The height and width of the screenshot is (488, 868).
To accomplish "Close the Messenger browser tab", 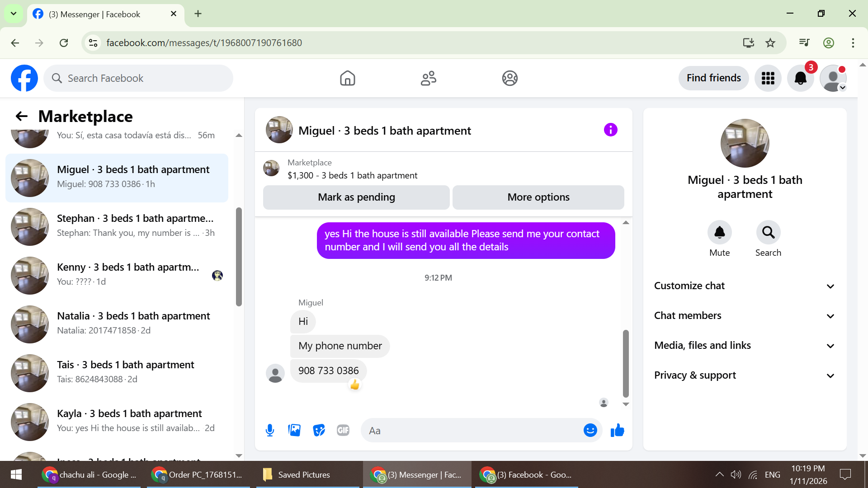I will pos(174,14).
